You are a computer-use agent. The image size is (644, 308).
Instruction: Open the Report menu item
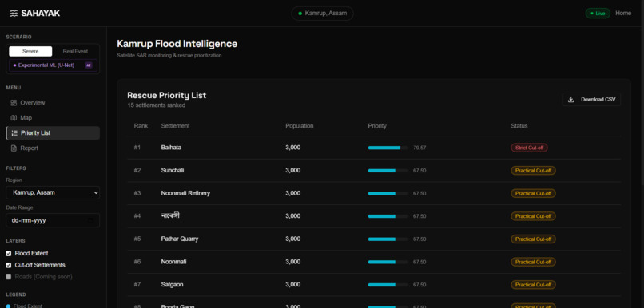point(53,148)
